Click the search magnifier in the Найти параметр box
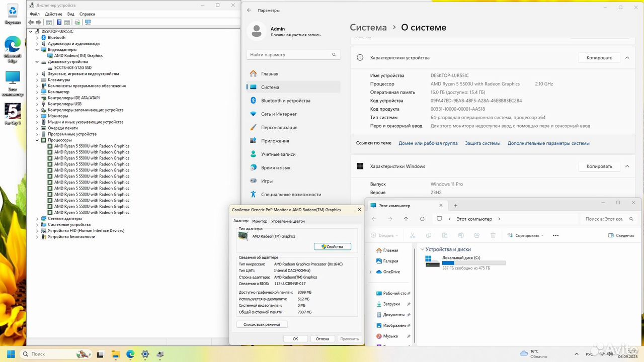 point(334,55)
